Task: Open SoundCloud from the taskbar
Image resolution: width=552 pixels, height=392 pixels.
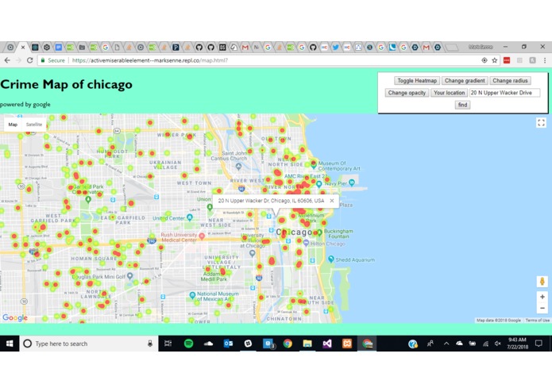Action: (x=208, y=344)
